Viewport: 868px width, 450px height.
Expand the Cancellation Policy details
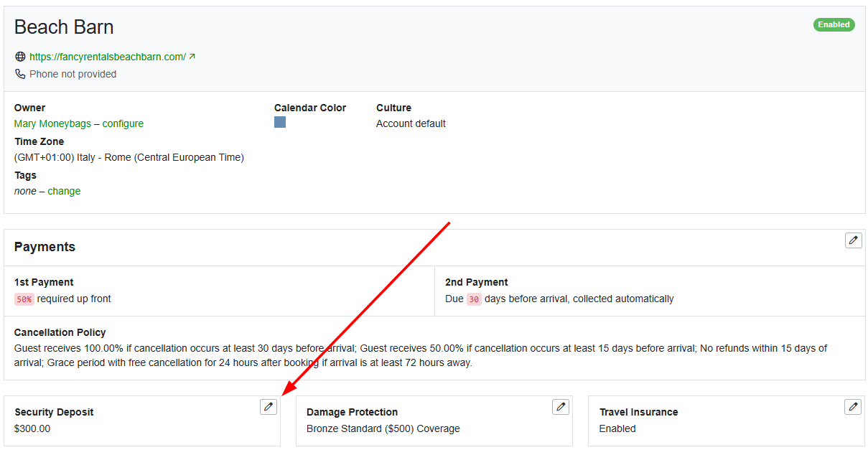click(60, 332)
